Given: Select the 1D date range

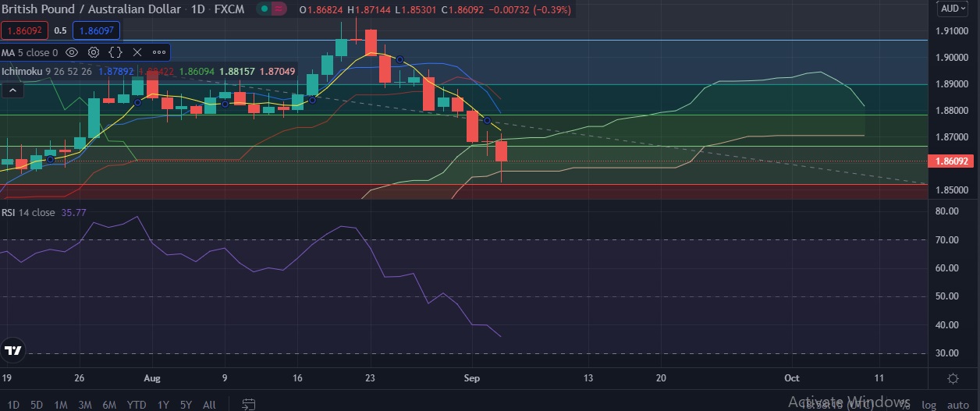Looking at the screenshot, I should click(13, 405).
